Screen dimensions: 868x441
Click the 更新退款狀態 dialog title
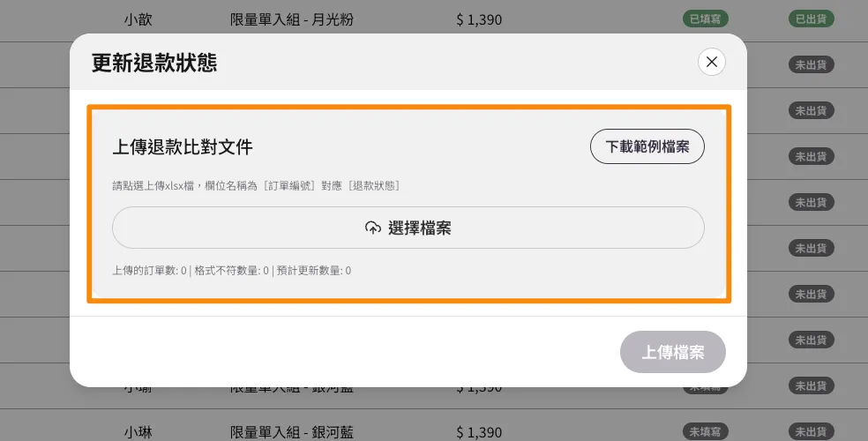pos(154,63)
